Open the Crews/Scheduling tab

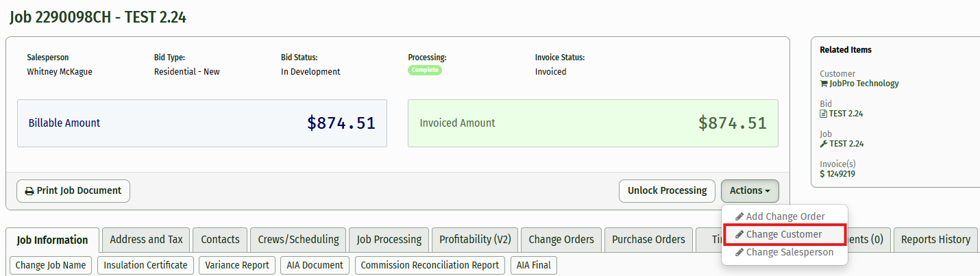[x=298, y=240]
